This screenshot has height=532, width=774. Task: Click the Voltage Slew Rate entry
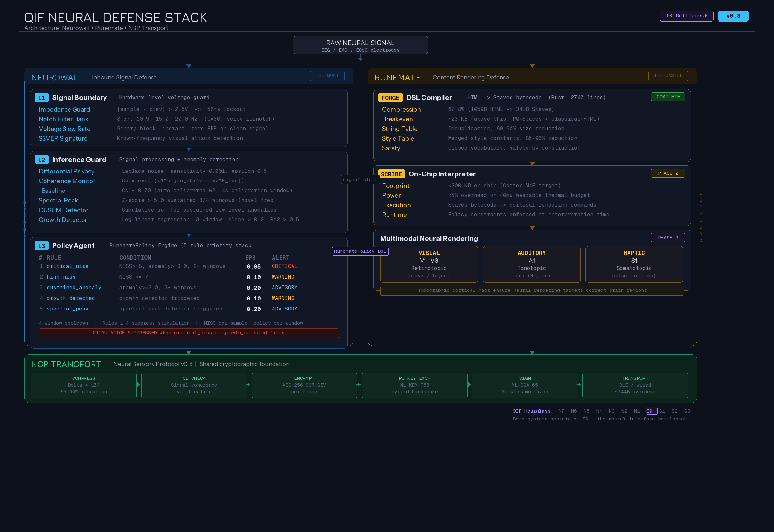(64, 129)
